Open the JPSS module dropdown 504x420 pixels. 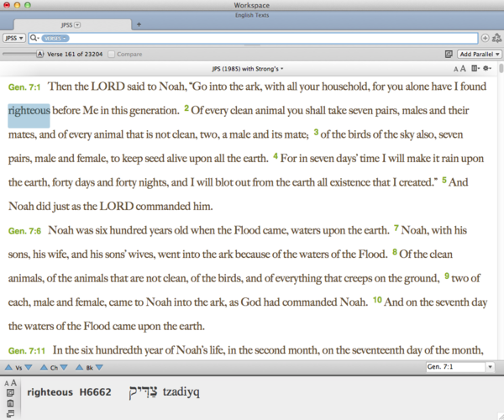(x=13, y=39)
